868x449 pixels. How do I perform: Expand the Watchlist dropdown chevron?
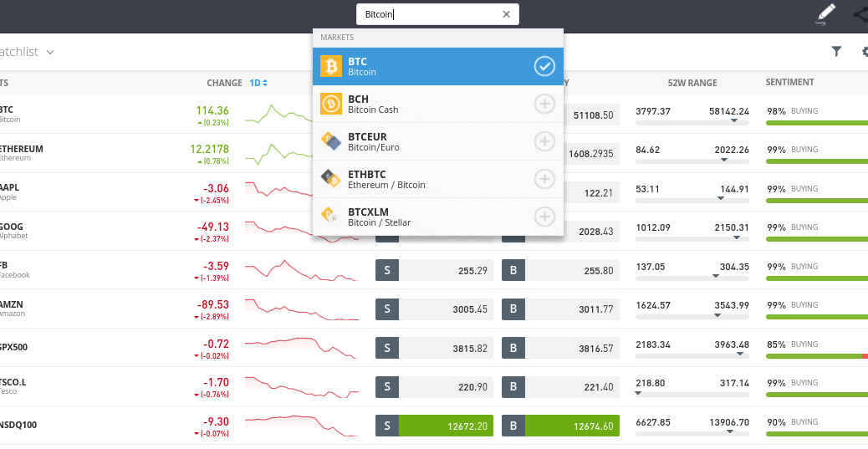(50, 52)
